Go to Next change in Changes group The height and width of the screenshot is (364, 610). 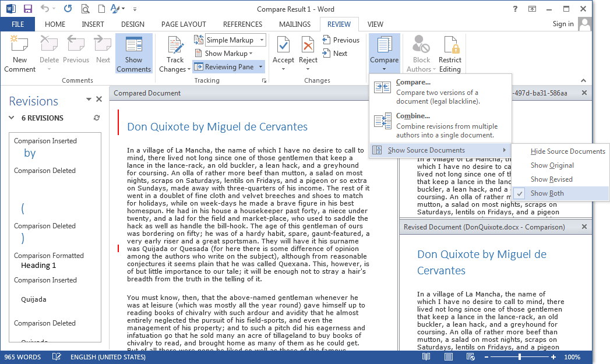tap(334, 53)
